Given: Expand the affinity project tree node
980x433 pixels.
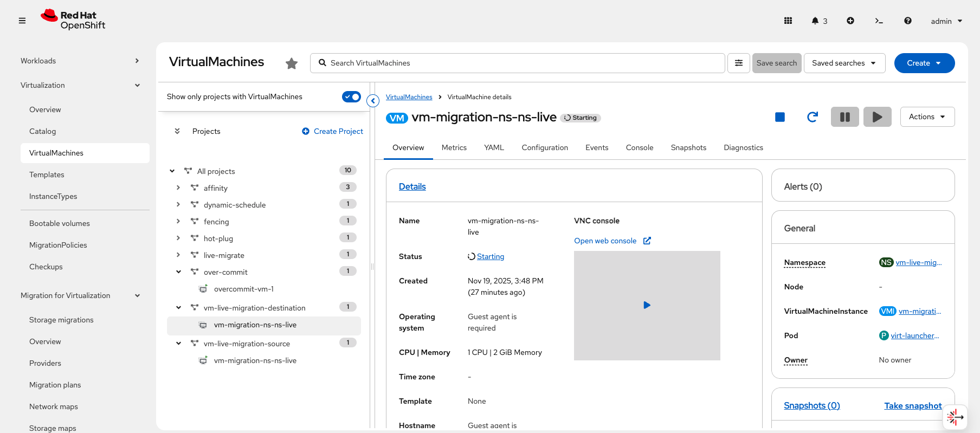Looking at the screenshot, I should [178, 188].
